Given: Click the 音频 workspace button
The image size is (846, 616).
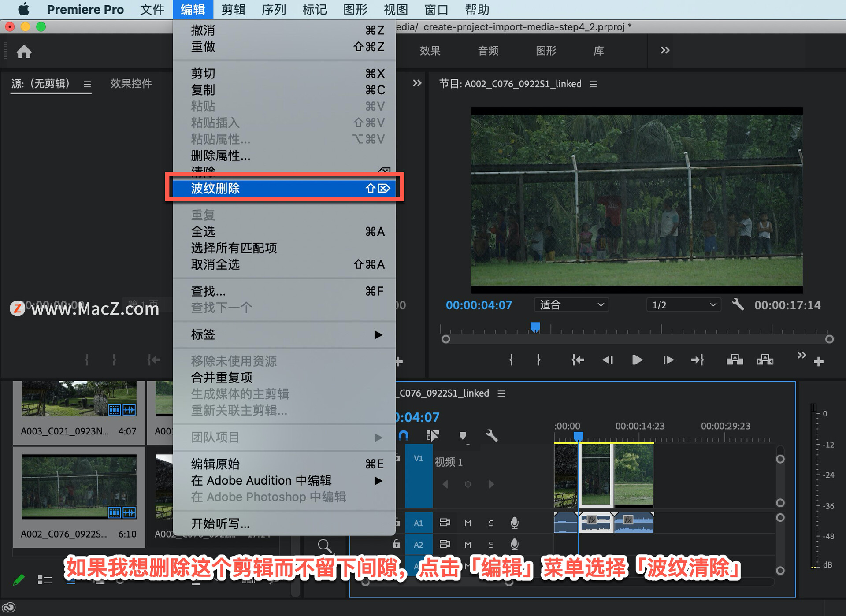Looking at the screenshot, I should (x=488, y=51).
